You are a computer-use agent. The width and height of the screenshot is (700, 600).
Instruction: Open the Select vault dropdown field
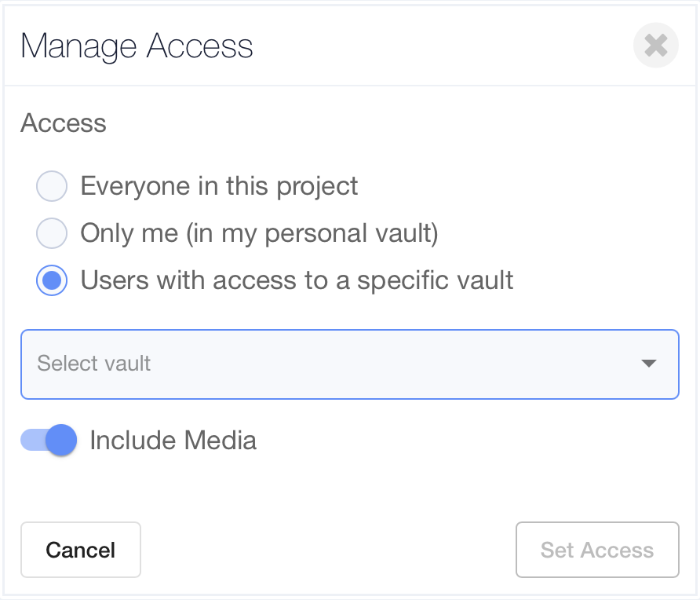349,364
